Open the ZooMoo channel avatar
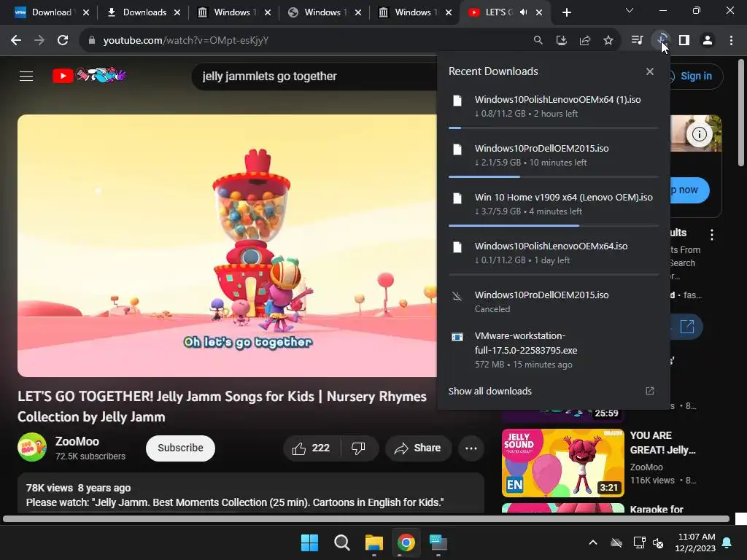Image resolution: width=747 pixels, height=560 pixels. (x=32, y=447)
